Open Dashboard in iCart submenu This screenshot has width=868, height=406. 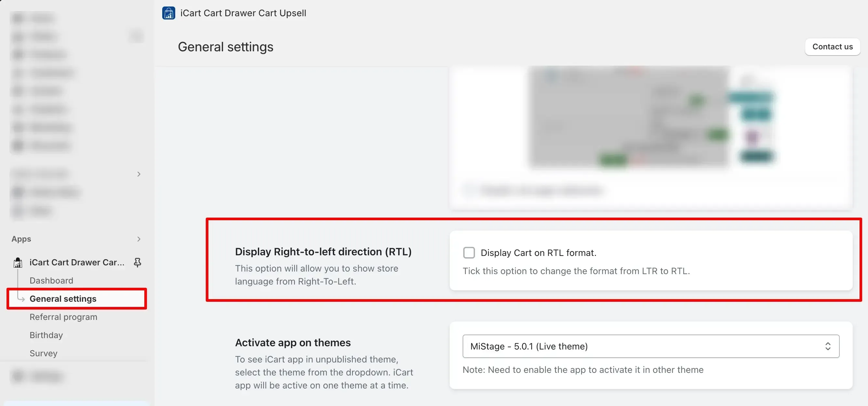point(51,280)
